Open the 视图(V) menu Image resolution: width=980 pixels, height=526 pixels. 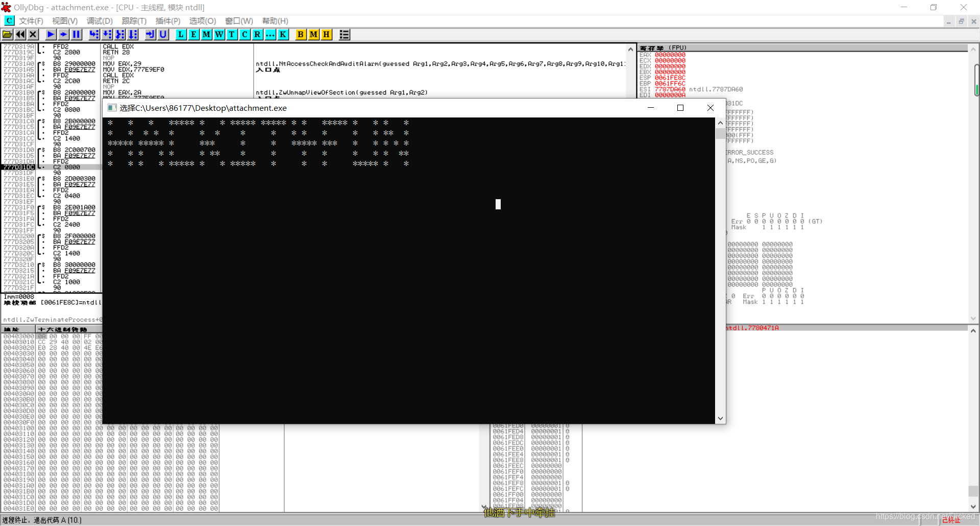[65, 21]
